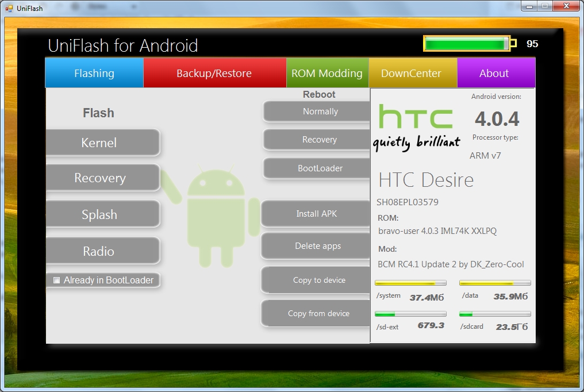Click the Install APK button
The image size is (584, 392).
(316, 214)
